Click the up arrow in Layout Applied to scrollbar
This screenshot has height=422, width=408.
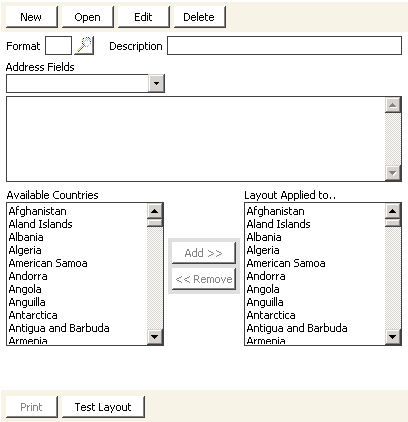pyautogui.click(x=393, y=211)
